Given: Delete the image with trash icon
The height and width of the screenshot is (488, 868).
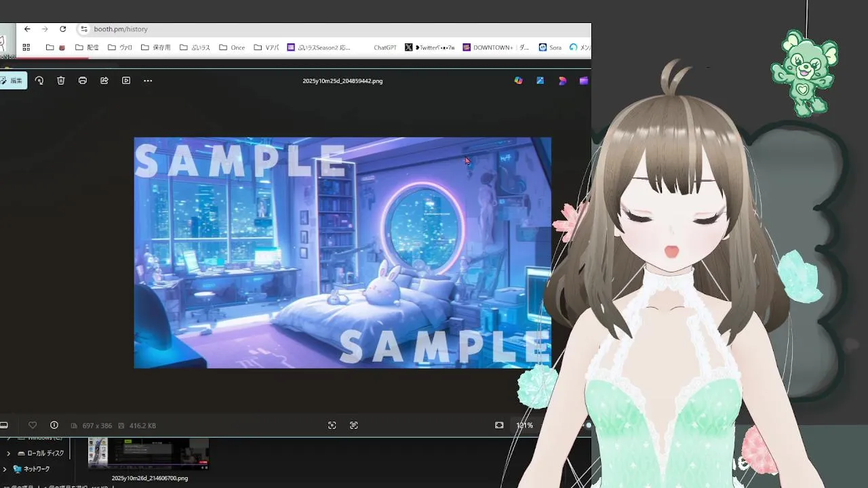Looking at the screenshot, I should pyautogui.click(x=61, y=81).
